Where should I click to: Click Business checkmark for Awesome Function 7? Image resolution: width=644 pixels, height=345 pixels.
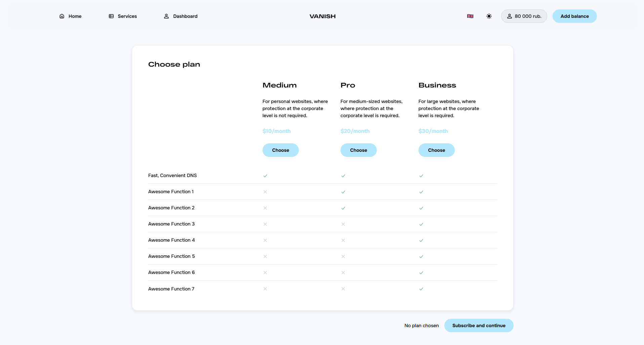pyautogui.click(x=421, y=289)
